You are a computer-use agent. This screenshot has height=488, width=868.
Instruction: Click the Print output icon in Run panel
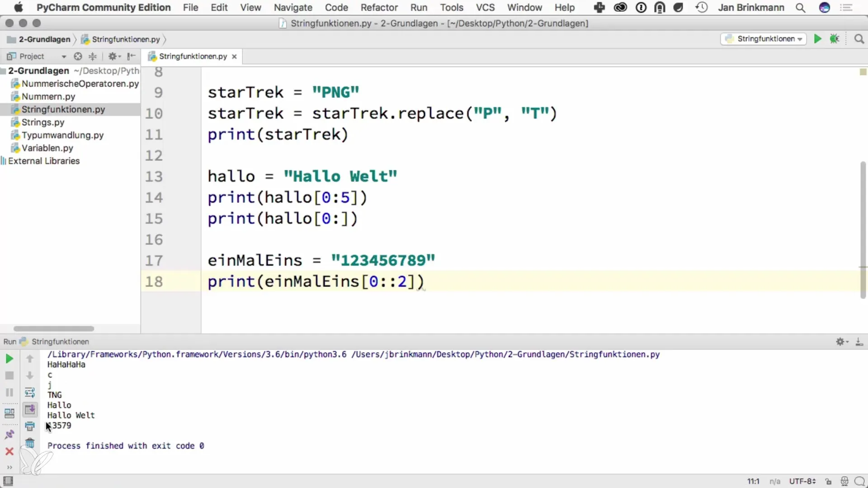click(x=30, y=426)
